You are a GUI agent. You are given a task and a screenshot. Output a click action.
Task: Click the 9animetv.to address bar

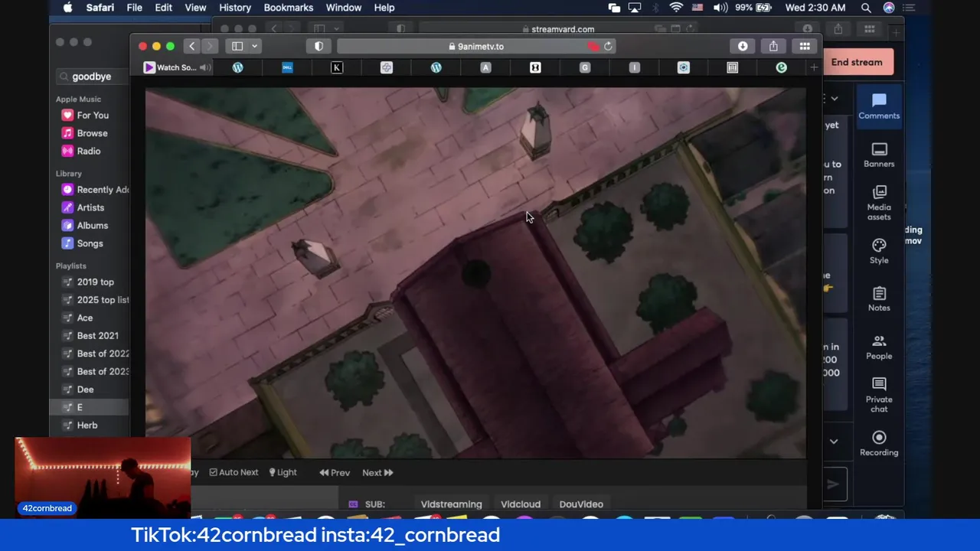pos(476,47)
